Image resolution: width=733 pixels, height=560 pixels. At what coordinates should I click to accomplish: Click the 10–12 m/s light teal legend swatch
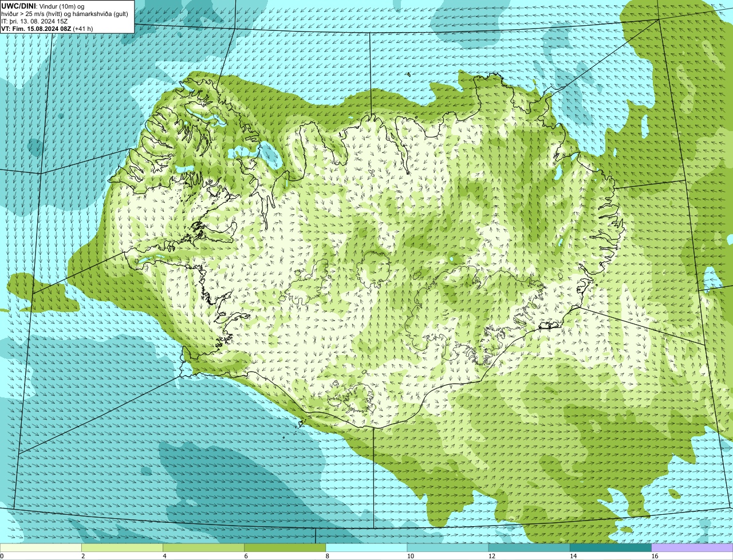[448, 548]
